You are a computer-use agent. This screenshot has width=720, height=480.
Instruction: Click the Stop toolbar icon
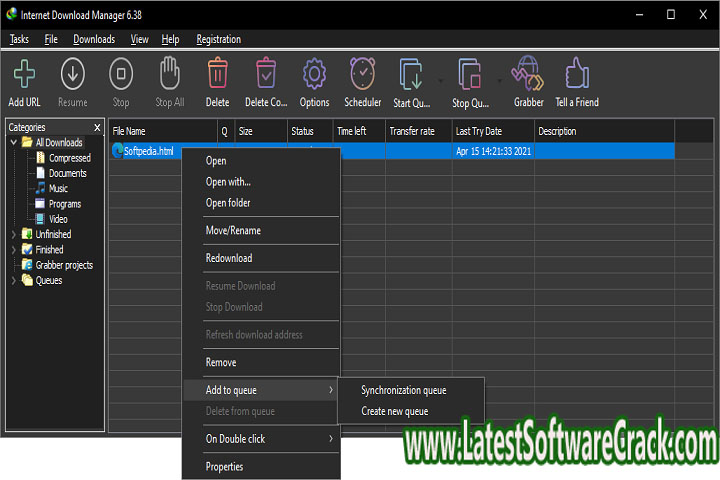(x=121, y=73)
